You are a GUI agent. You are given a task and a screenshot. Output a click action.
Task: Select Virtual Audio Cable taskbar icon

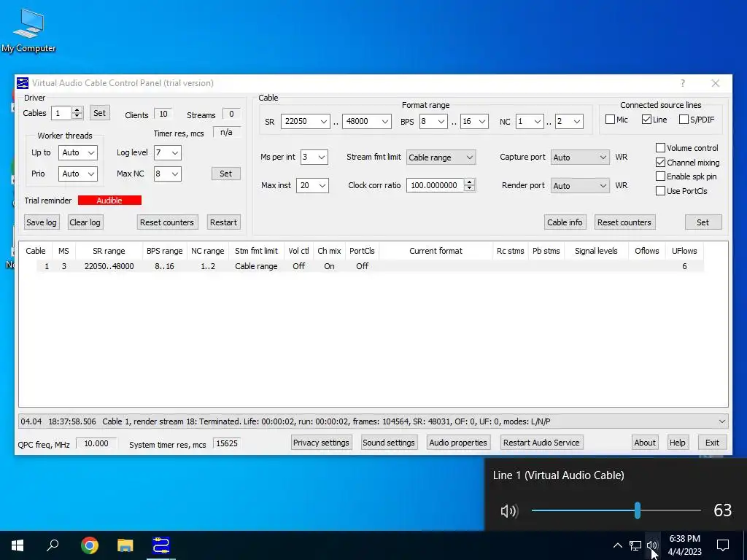pos(161,545)
